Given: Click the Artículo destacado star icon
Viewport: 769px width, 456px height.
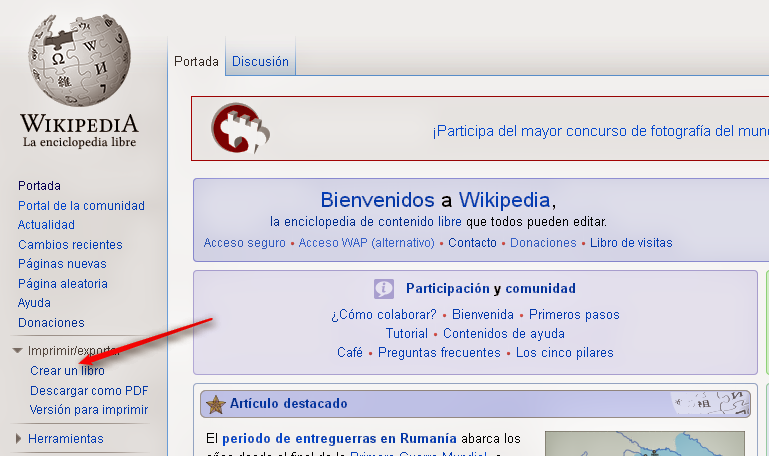Looking at the screenshot, I should 215,404.
